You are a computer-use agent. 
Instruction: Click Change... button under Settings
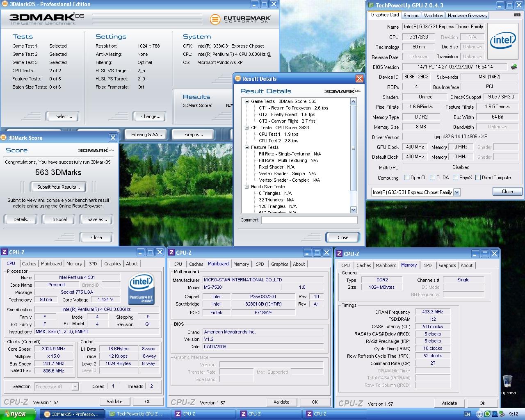pos(151,116)
